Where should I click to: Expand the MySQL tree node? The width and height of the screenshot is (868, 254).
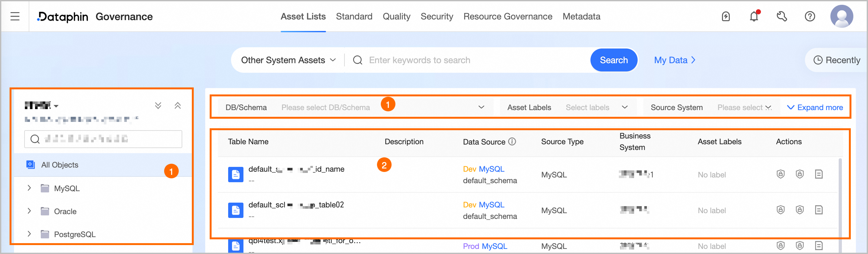click(29, 188)
